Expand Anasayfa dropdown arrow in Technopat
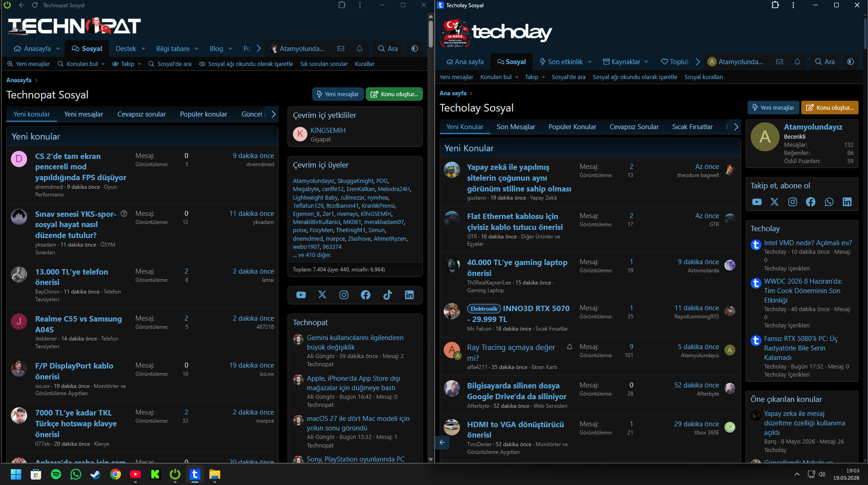868x485 pixels. tap(58, 49)
